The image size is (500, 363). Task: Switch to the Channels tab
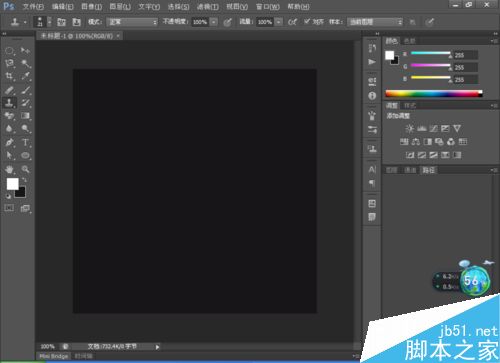(x=410, y=170)
